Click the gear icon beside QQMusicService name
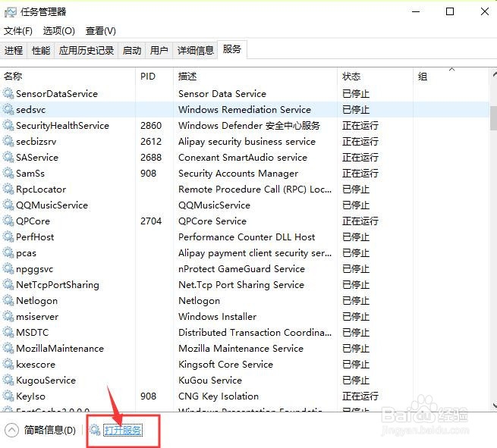 8,205
